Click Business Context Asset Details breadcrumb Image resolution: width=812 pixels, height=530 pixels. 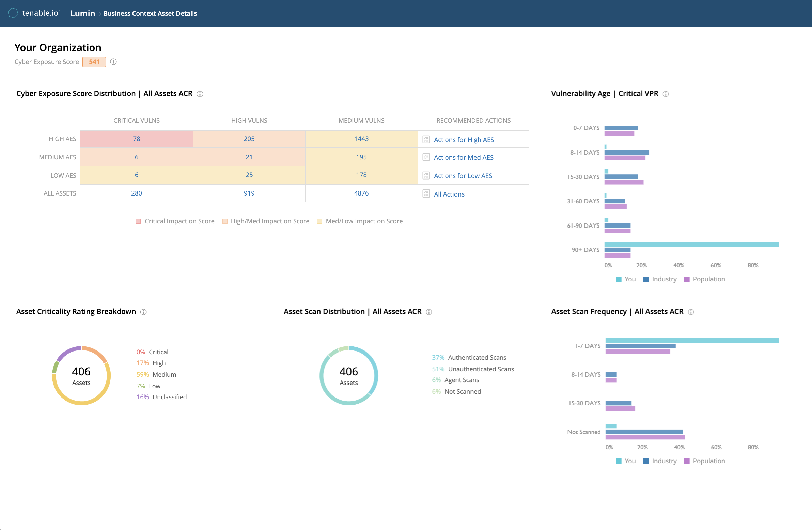pyautogui.click(x=150, y=13)
